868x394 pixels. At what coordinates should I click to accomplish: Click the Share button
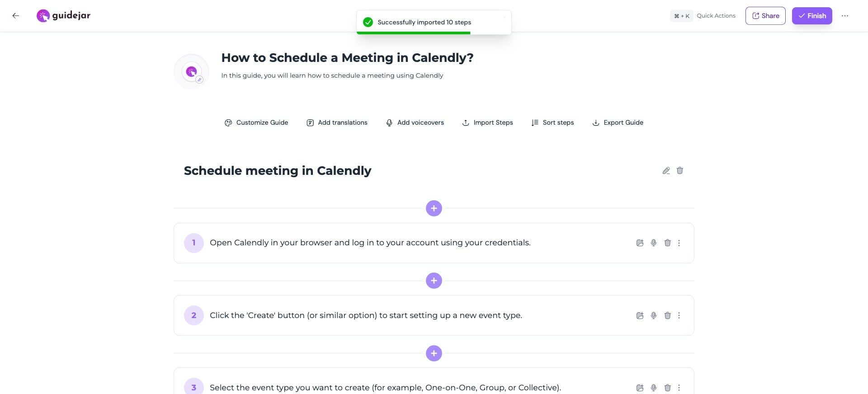765,15
